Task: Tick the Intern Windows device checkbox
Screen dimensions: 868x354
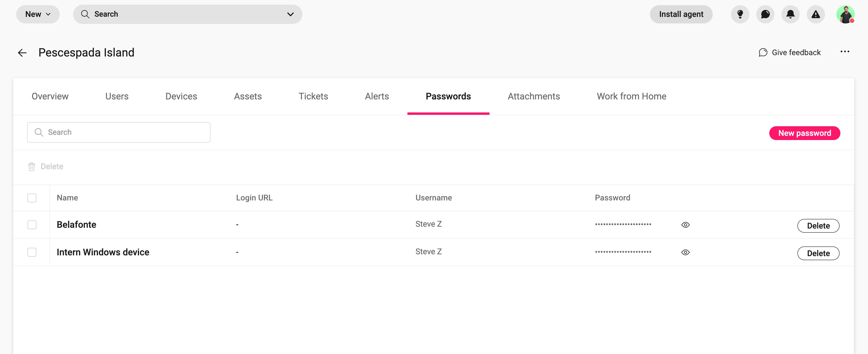Action: [32, 252]
